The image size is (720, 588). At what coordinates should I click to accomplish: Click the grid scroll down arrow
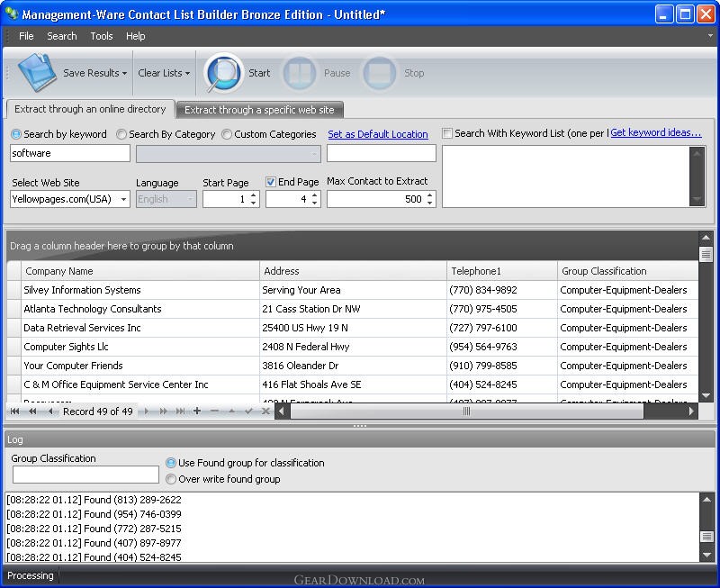706,395
